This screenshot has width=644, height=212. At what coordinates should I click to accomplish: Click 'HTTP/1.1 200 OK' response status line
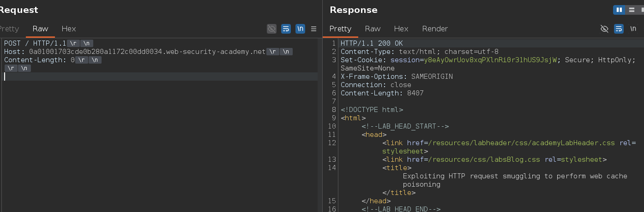[372, 43]
